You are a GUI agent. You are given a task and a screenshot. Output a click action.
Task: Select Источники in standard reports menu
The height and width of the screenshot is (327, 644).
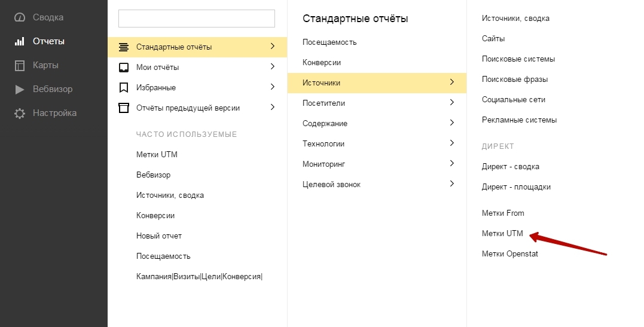pos(322,83)
